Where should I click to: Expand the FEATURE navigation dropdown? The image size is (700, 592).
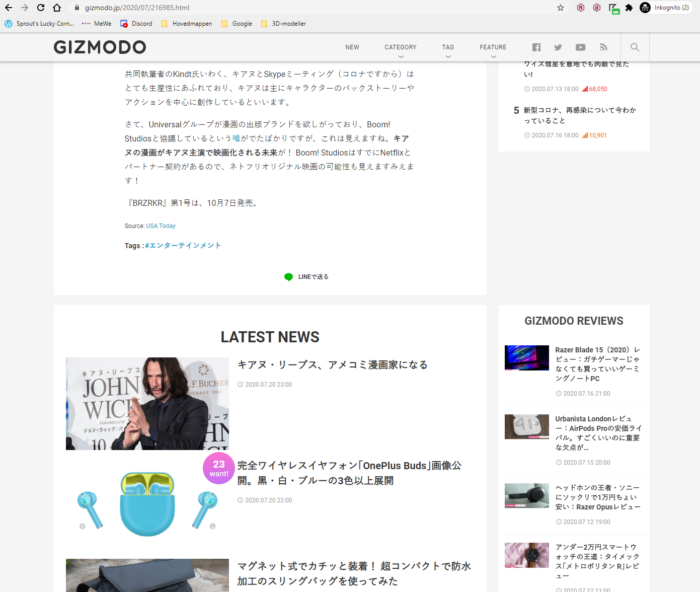click(x=493, y=47)
